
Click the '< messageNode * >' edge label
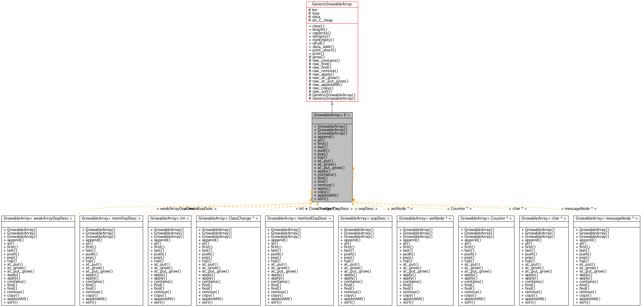pyautogui.click(x=578, y=209)
